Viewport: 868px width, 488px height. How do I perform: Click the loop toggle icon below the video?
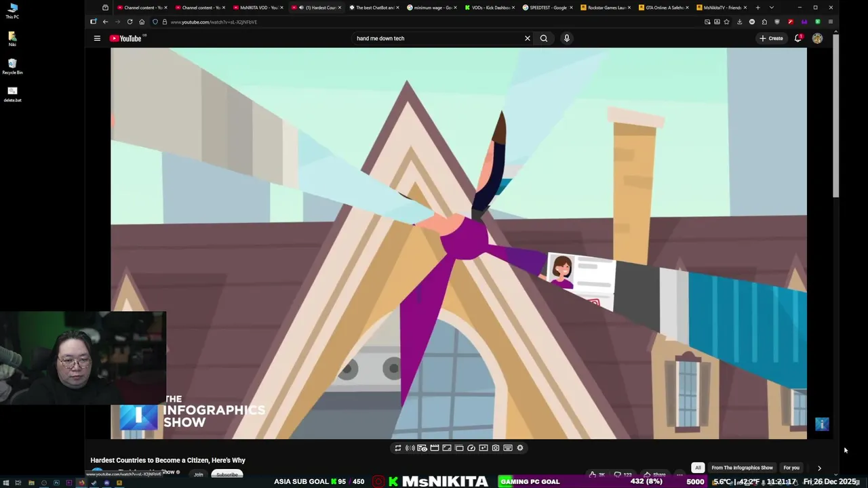tap(398, 448)
